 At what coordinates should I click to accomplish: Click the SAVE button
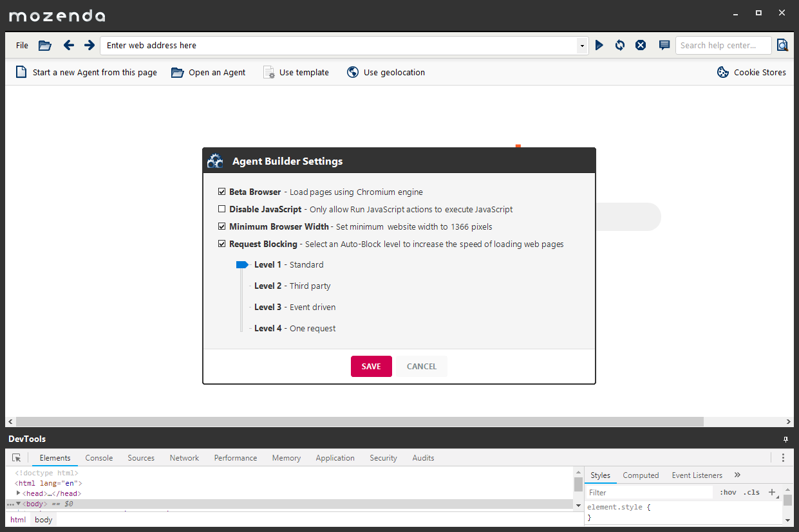[371, 366]
